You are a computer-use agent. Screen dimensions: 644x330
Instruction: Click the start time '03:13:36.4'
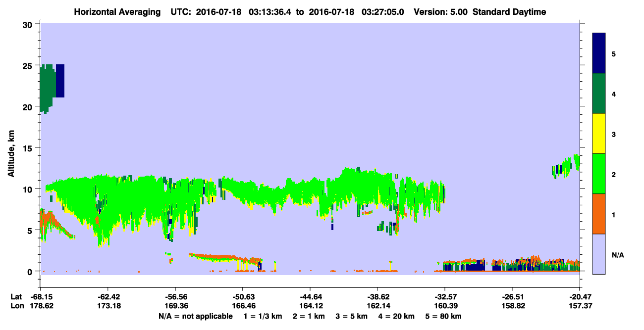271,12
